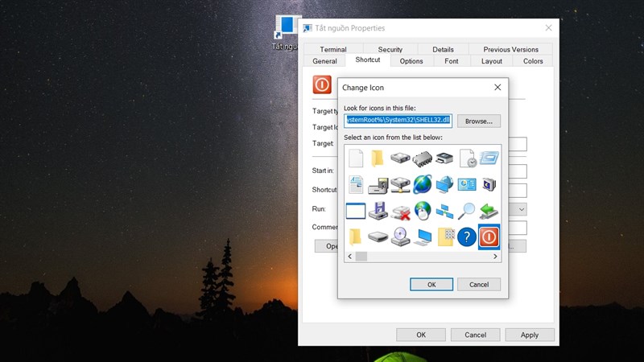
Task: Open the Layout tab
Action: click(x=492, y=61)
